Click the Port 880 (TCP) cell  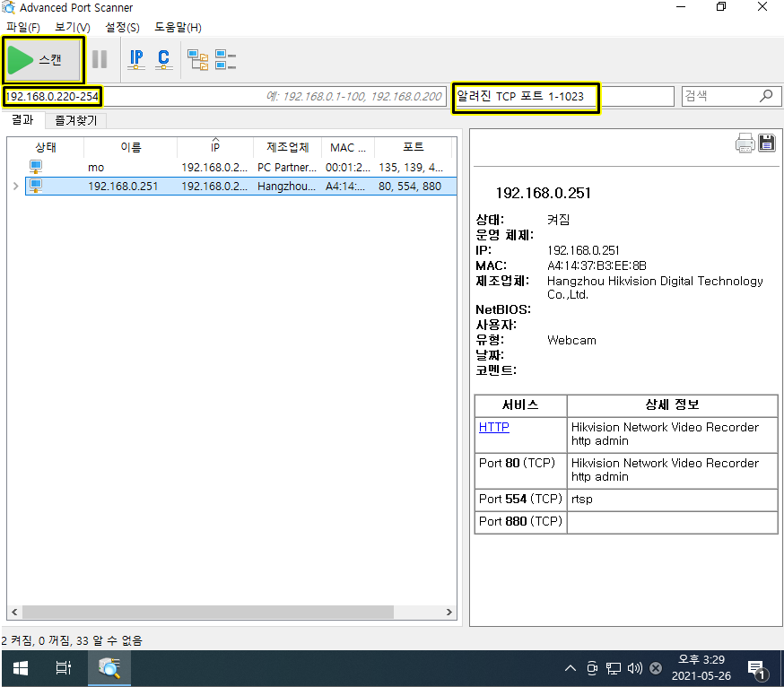coord(520,521)
